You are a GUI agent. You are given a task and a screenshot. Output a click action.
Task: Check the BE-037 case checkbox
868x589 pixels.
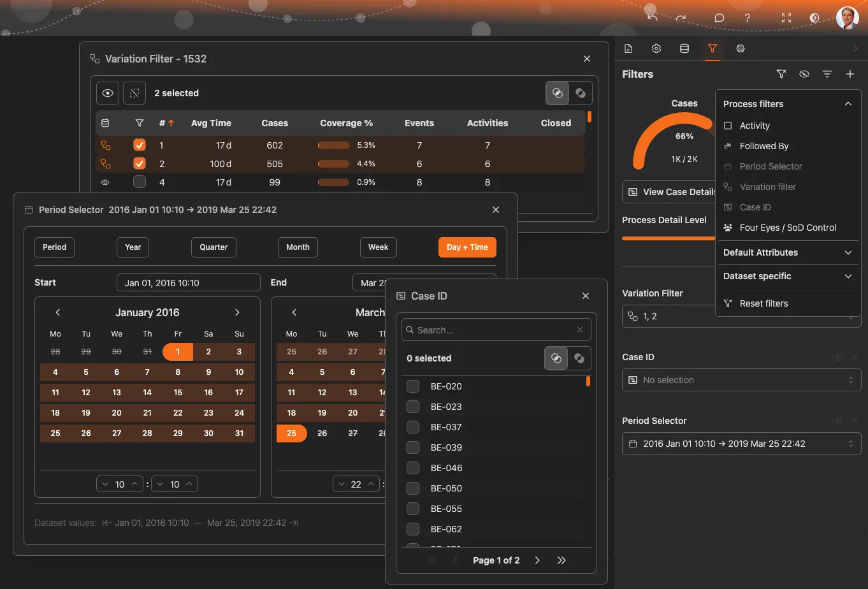412,426
